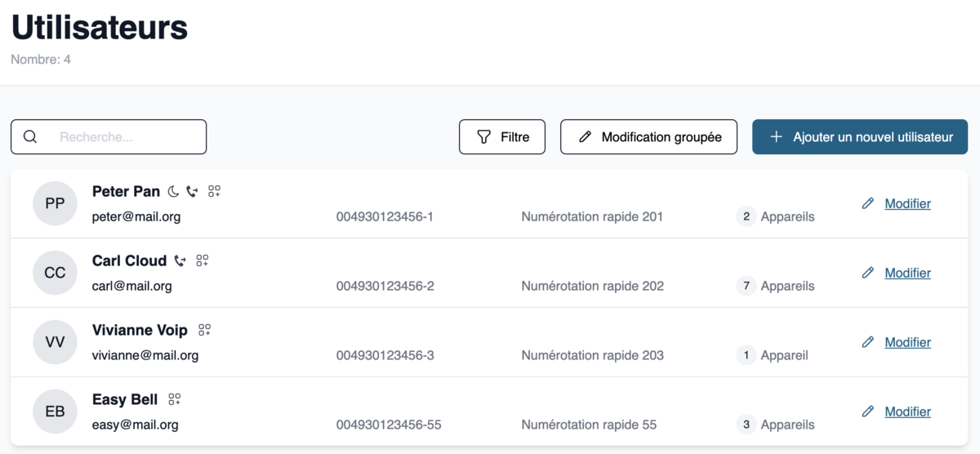Select the name Easy Bell
Screen dimensions: 980x454
(125, 400)
